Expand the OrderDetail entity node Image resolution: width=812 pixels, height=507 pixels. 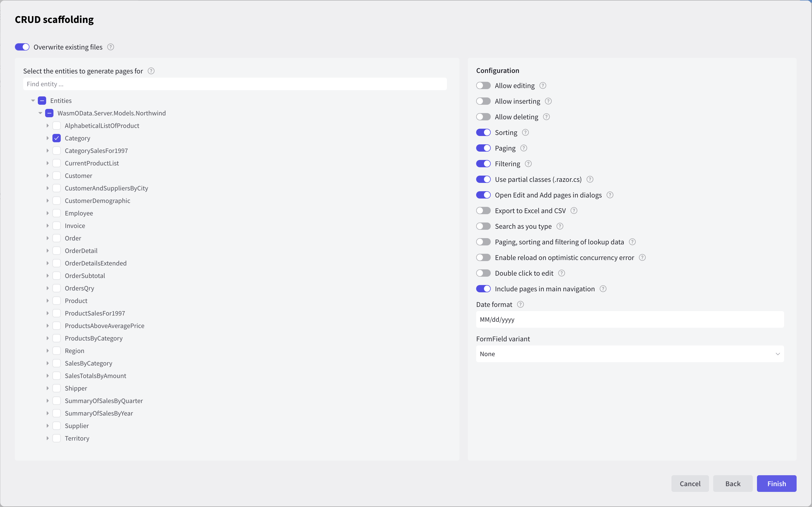tap(48, 251)
